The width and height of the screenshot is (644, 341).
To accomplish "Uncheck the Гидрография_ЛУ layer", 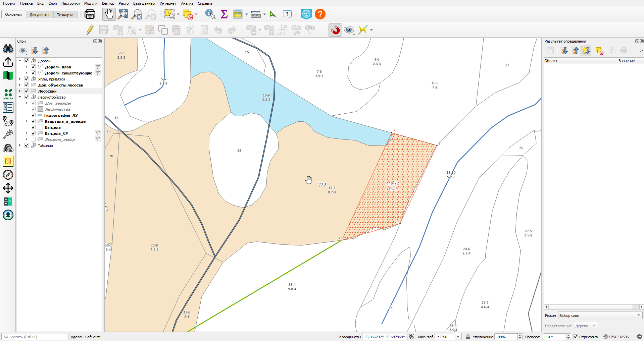I will pyautogui.click(x=33, y=115).
